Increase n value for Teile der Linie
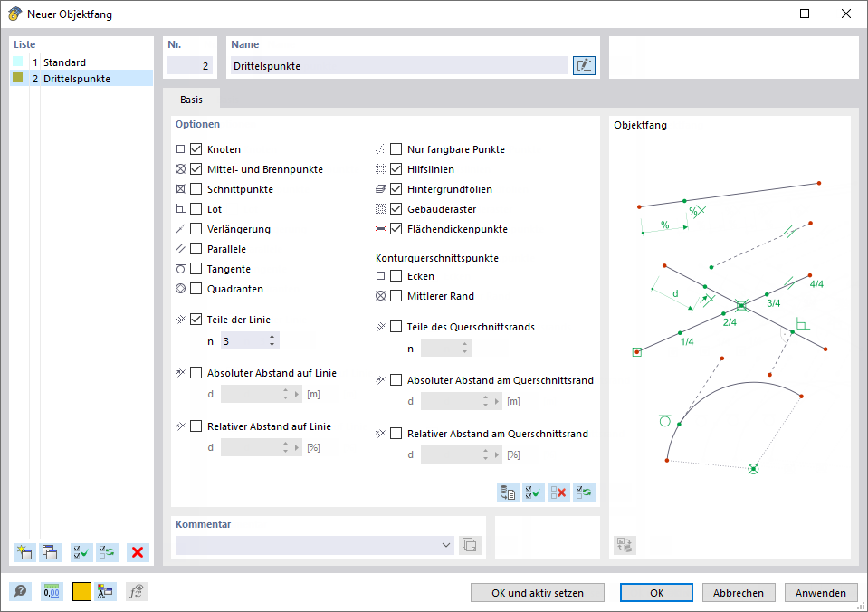868x612 pixels. coord(272,337)
